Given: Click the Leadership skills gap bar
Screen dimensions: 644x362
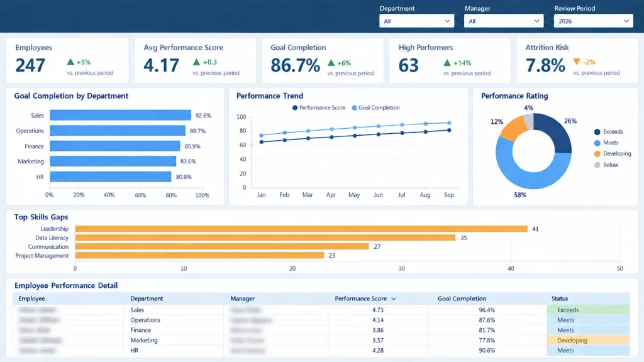Looking at the screenshot, I should tap(301, 229).
